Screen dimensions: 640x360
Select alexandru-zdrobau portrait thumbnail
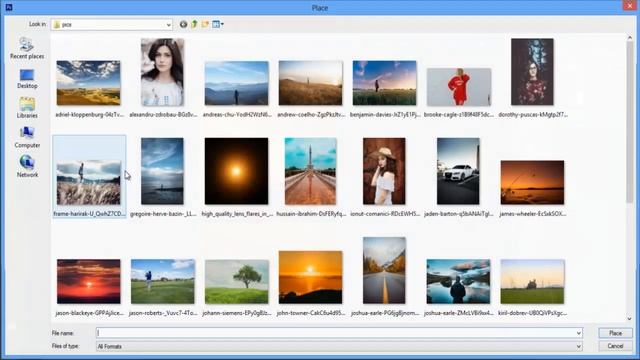coord(162,72)
